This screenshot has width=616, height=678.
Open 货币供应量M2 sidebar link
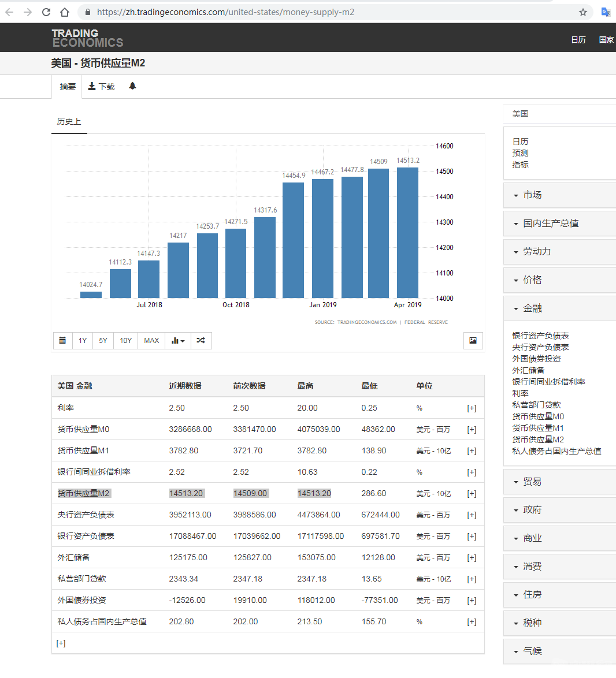[538, 439]
